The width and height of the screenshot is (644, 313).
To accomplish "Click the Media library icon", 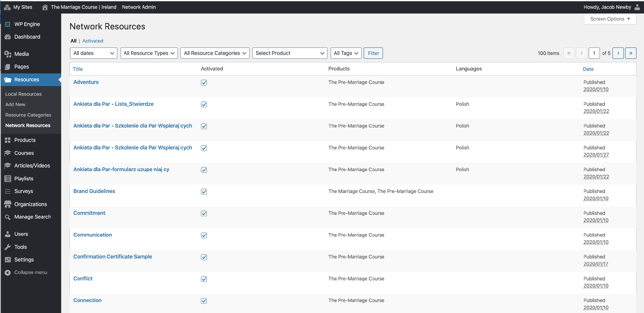I will point(8,54).
